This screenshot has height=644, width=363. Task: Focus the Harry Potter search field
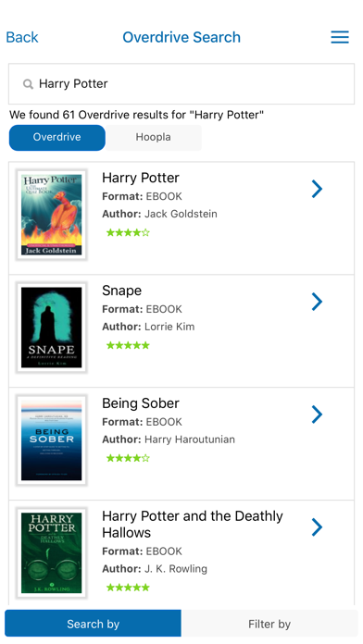point(181,84)
